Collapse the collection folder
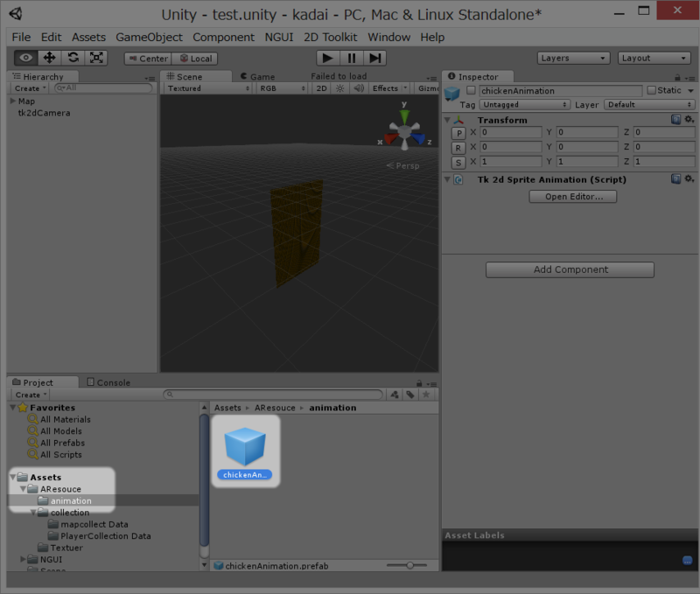The image size is (700, 594). tap(33, 513)
